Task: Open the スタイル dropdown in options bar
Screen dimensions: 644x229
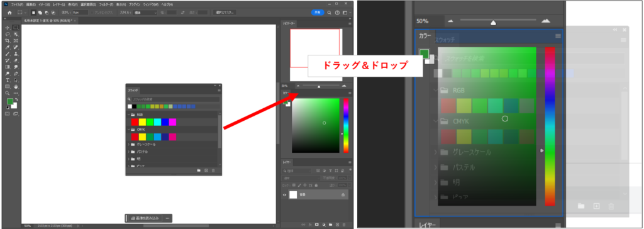Action: click(145, 13)
